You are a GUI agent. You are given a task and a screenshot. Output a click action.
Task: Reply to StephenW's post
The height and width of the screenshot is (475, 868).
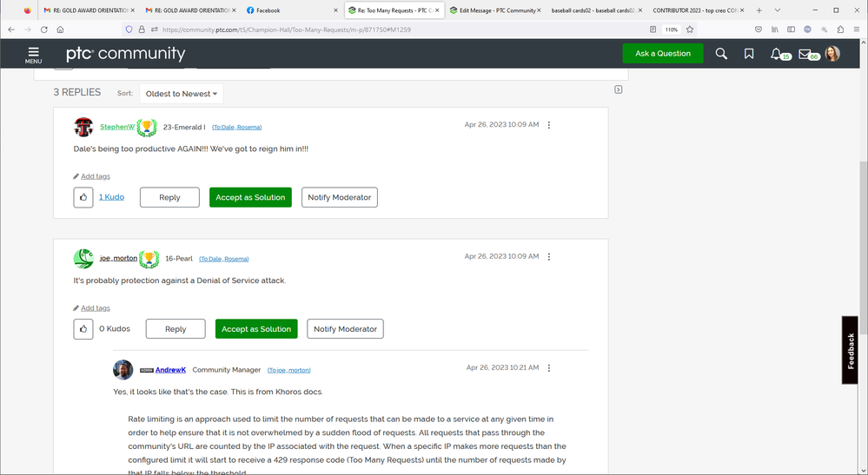tap(169, 197)
